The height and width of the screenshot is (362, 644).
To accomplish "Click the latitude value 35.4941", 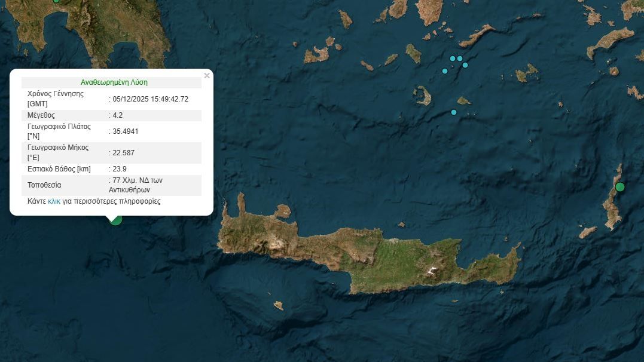I will coord(125,131).
